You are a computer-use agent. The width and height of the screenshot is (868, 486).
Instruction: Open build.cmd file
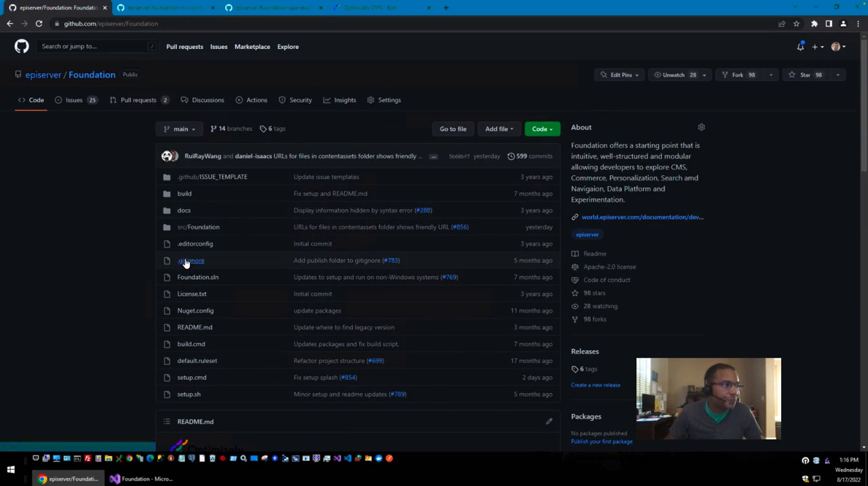191,344
